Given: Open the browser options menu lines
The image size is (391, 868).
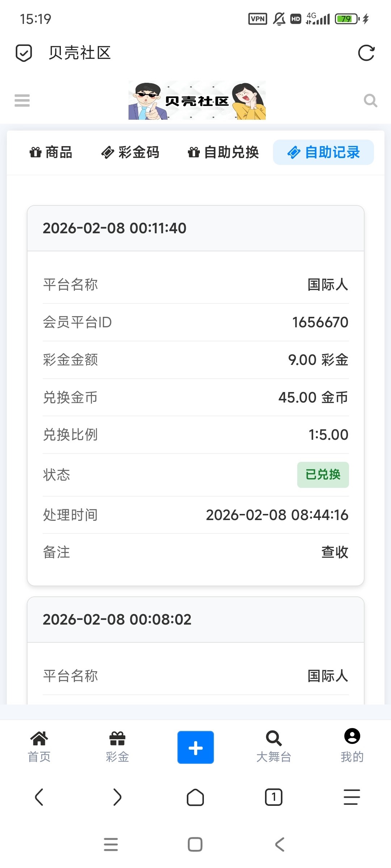Looking at the screenshot, I should click(352, 797).
